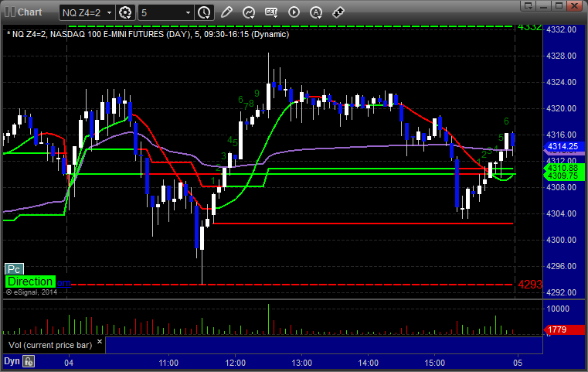Click the green price tag 4309.75

coord(564,176)
